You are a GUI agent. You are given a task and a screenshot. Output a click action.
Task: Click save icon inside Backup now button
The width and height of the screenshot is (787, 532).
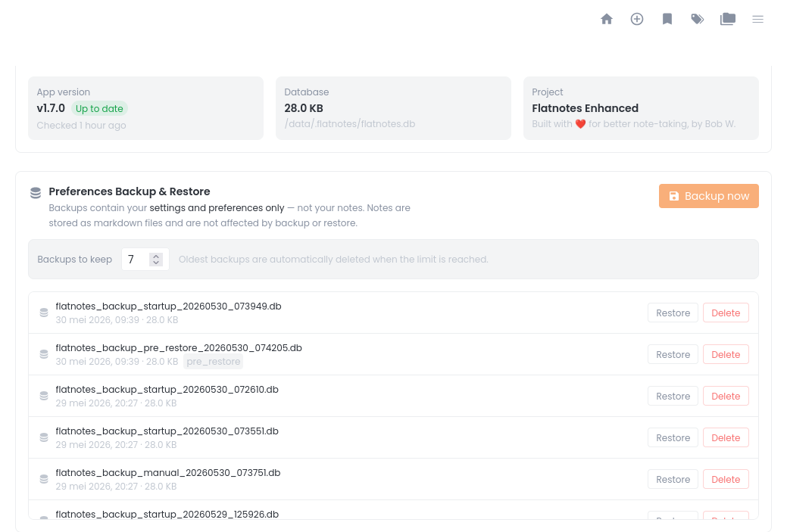click(673, 196)
